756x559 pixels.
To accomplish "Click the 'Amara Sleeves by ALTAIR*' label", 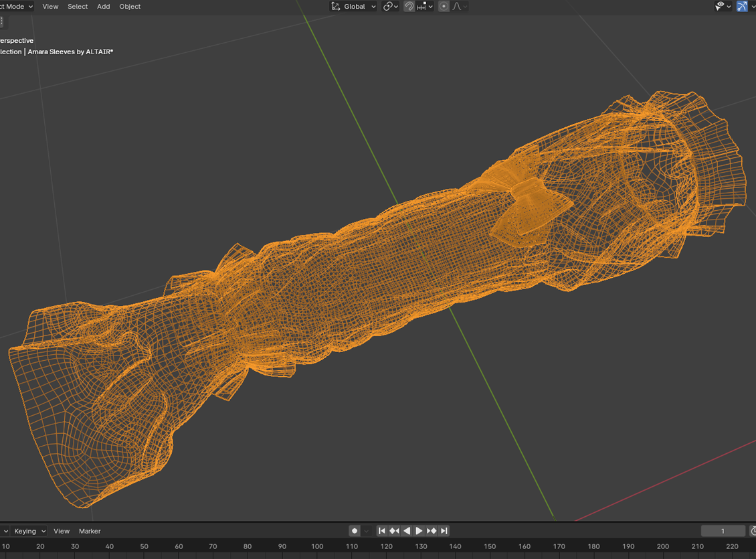I will 70,52.
